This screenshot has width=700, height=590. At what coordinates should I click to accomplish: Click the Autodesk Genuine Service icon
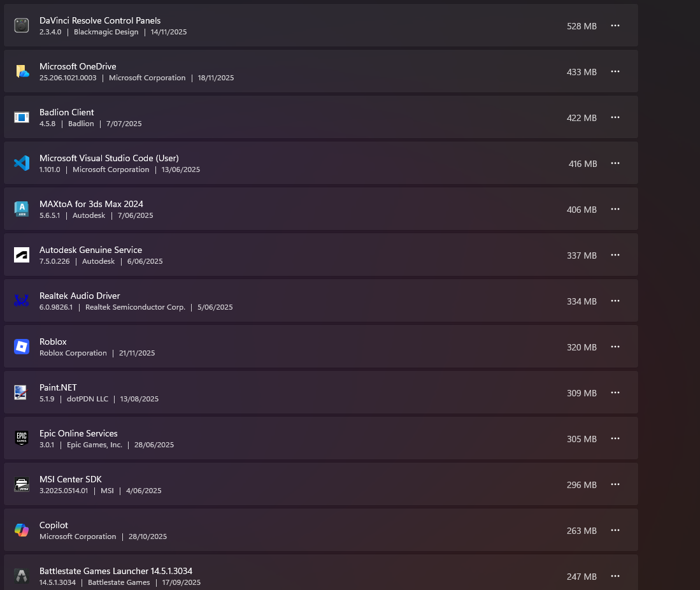click(22, 255)
